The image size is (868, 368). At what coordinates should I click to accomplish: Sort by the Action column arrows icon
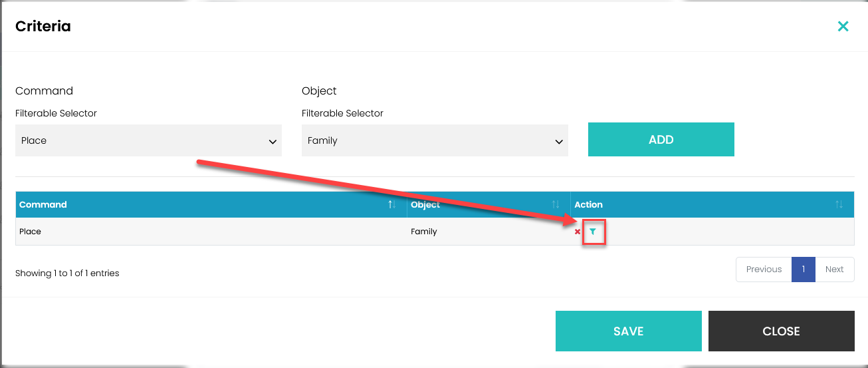tap(839, 205)
